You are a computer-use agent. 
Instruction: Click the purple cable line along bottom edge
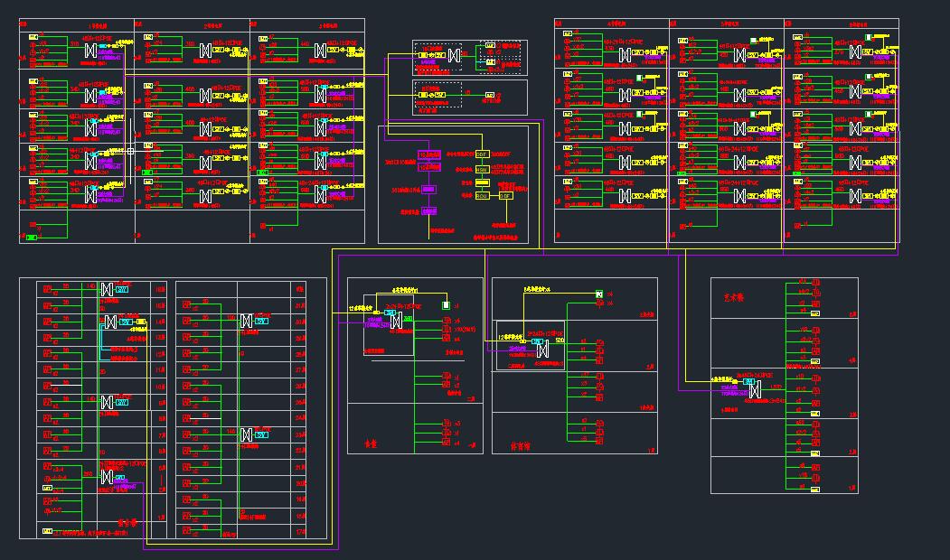point(235,547)
